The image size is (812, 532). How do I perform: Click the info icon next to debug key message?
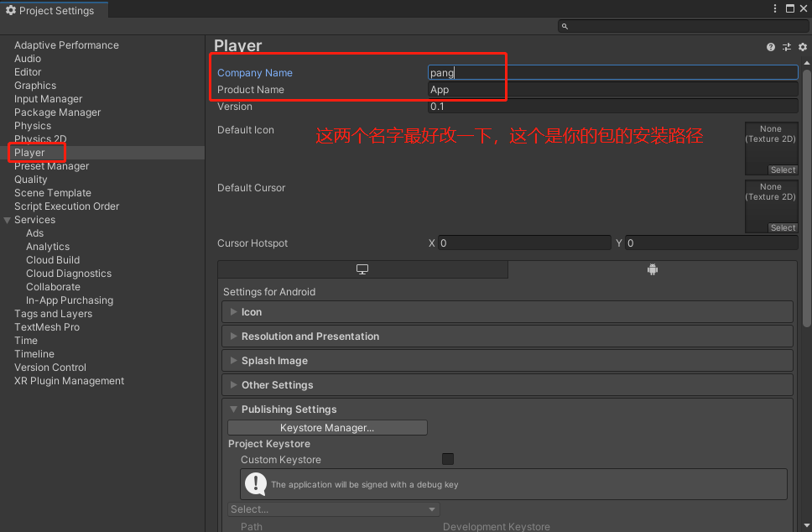point(255,483)
